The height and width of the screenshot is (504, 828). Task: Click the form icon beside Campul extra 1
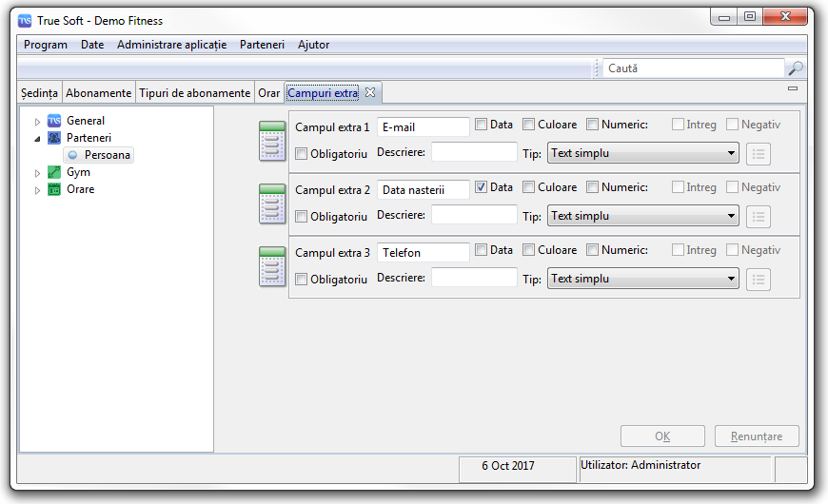[x=272, y=141]
